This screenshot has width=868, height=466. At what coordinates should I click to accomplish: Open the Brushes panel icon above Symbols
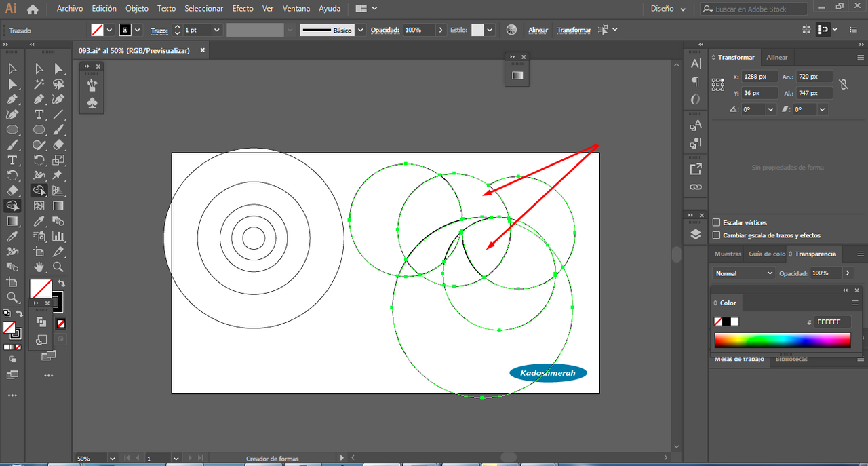[x=92, y=84]
